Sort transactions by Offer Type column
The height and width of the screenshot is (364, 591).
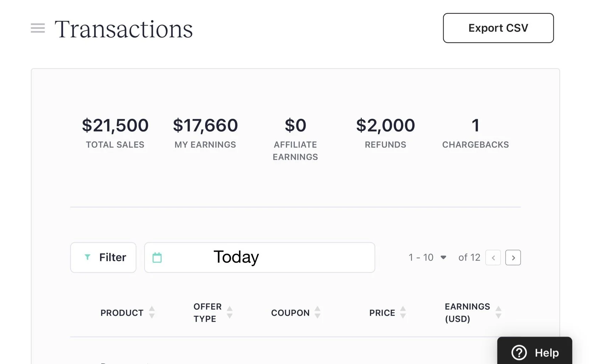click(230, 312)
